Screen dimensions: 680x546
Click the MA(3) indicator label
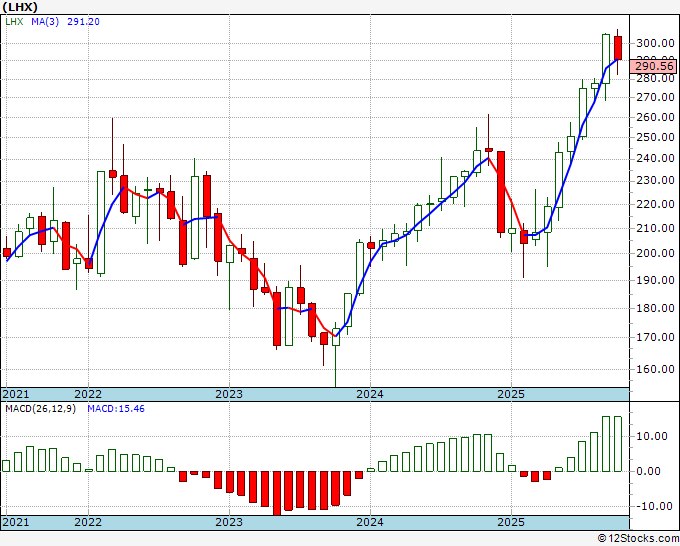45,22
